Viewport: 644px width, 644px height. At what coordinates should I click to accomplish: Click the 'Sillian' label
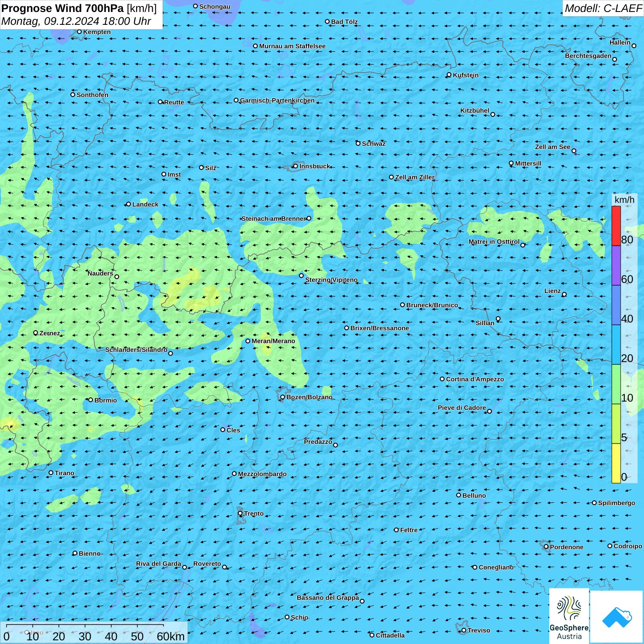(x=485, y=323)
